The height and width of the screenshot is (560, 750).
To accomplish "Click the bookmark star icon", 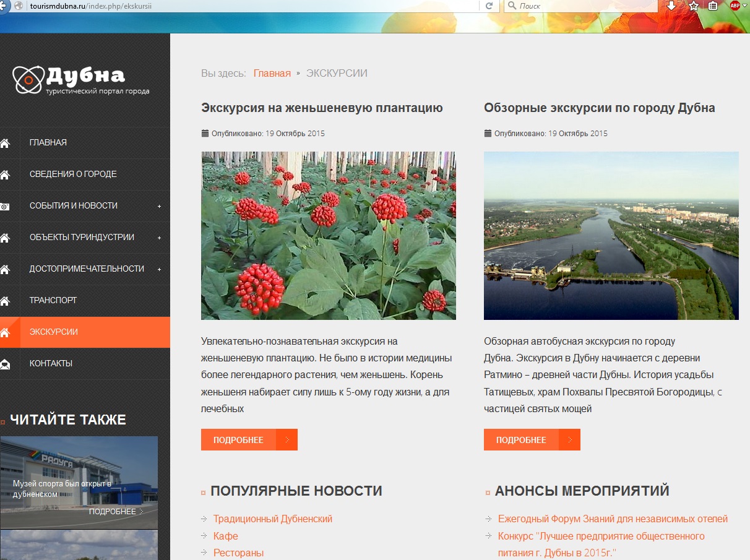I will tap(694, 6).
